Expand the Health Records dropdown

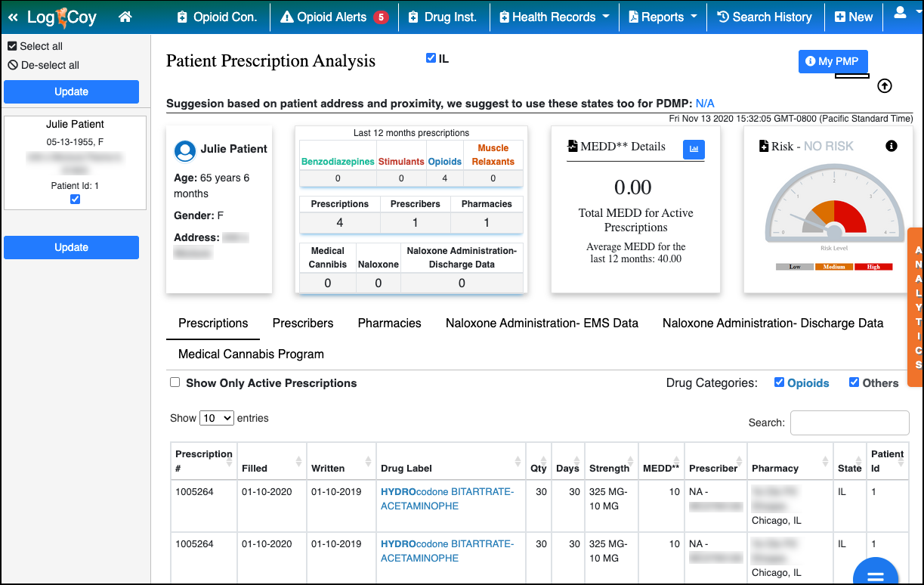(554, 15)
